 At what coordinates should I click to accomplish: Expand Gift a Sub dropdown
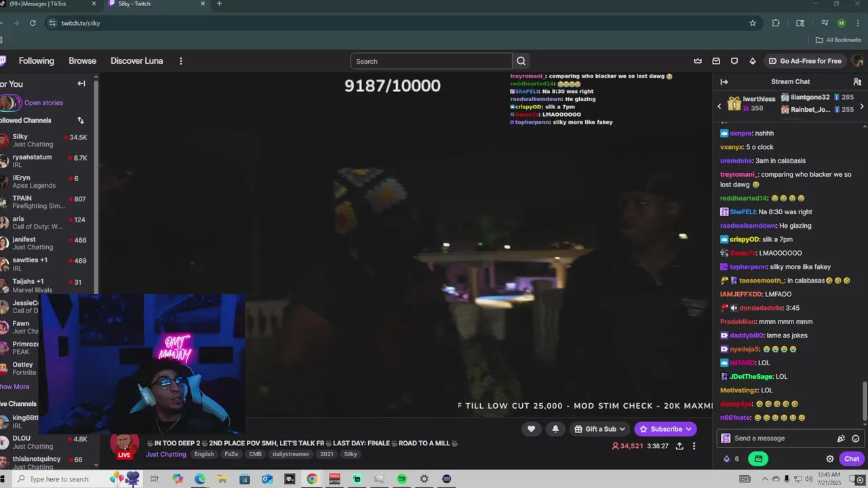click(x=599, y=428)
